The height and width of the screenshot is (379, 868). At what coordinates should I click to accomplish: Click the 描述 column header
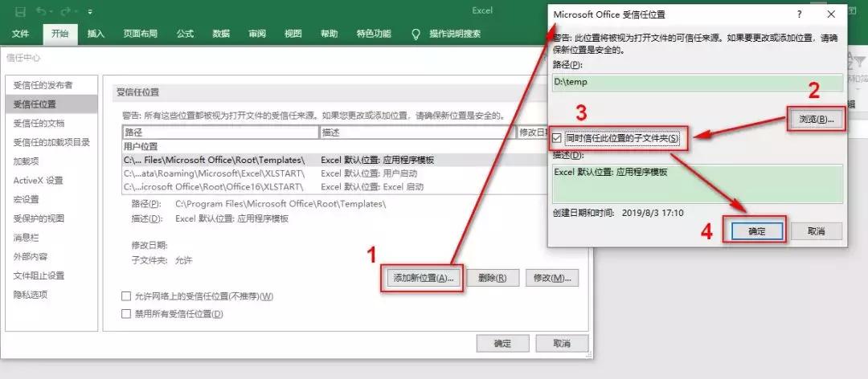(417, 132)
